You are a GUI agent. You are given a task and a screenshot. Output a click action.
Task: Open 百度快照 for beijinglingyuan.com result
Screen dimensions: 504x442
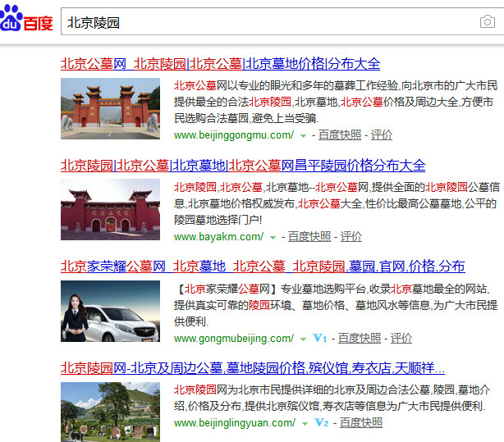pos(361,422)
